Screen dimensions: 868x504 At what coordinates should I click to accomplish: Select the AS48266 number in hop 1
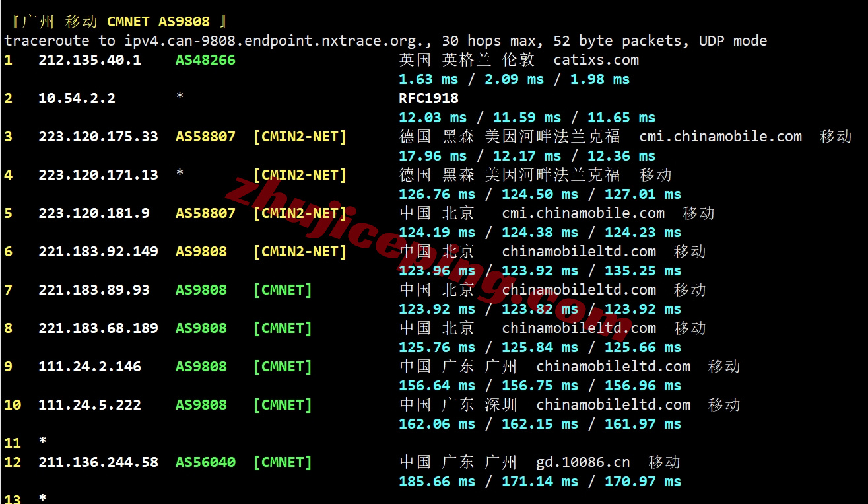[x=205, y=60]
